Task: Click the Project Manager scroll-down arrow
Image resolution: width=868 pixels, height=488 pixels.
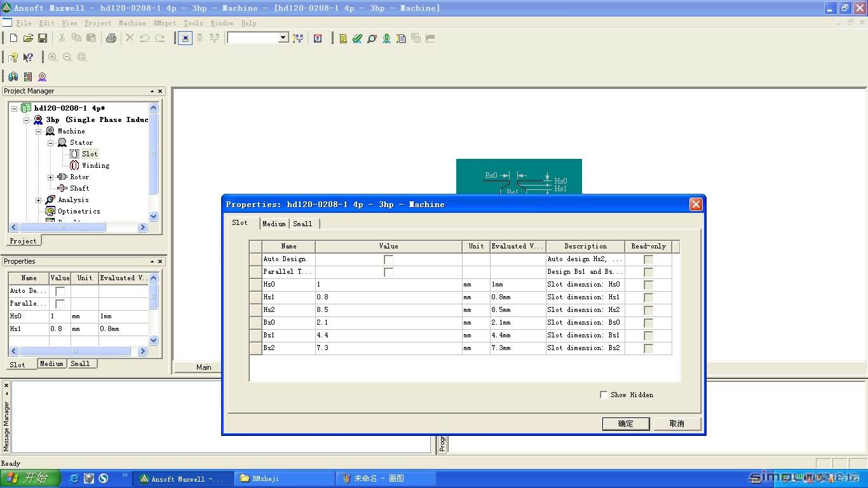Action: coord(153,216)
